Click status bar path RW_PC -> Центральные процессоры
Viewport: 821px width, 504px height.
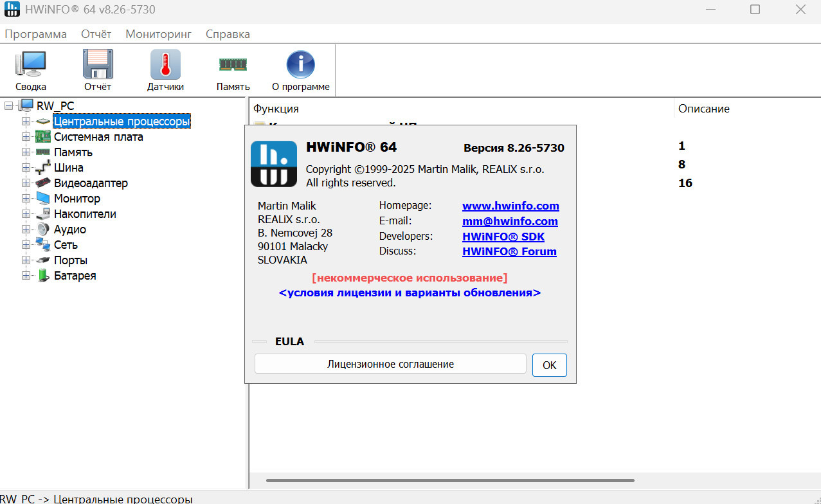[96, 499]
